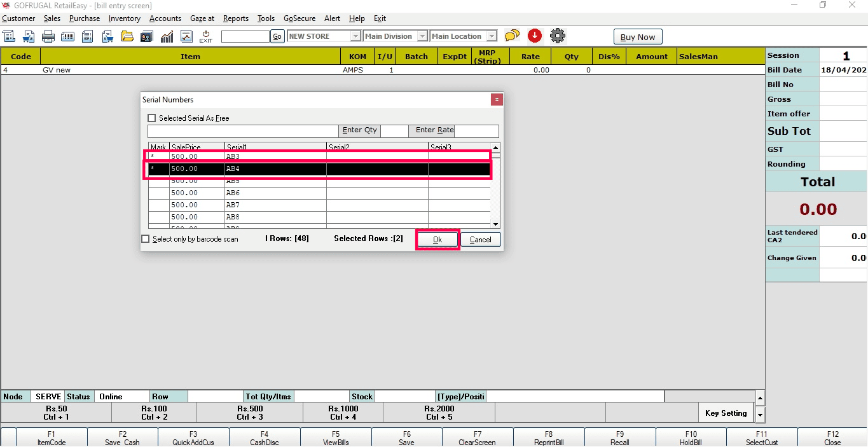
Task: Click the F5 ViewBills button
Action: pyautogui.click(x=336, y=438)
